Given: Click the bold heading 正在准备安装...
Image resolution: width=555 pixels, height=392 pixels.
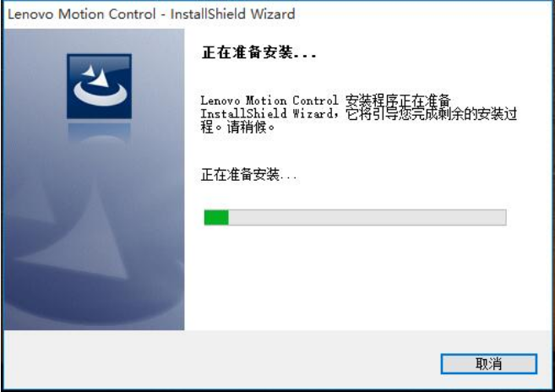Looking at the screenshot, I should [258, 52].
